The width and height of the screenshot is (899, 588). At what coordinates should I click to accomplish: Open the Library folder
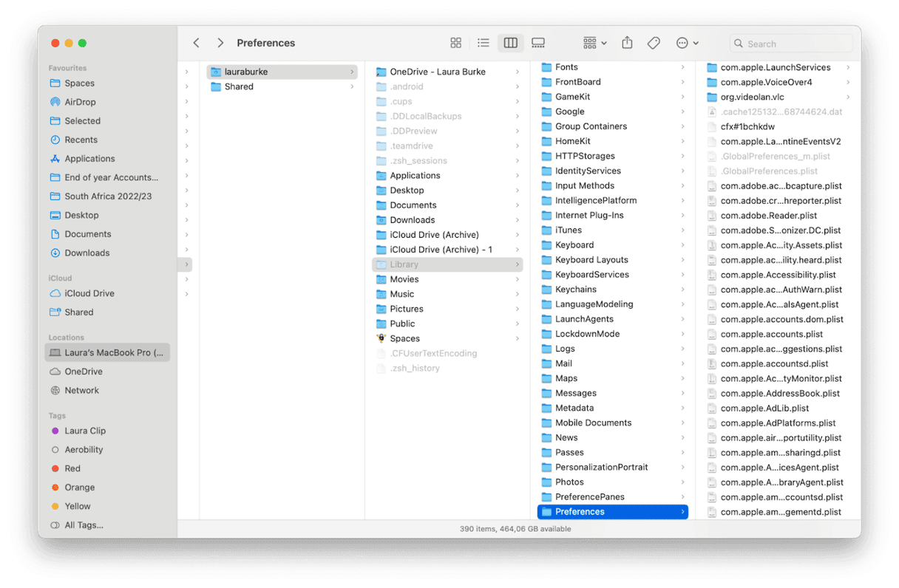pyautogui.click(x=404, y=264)
